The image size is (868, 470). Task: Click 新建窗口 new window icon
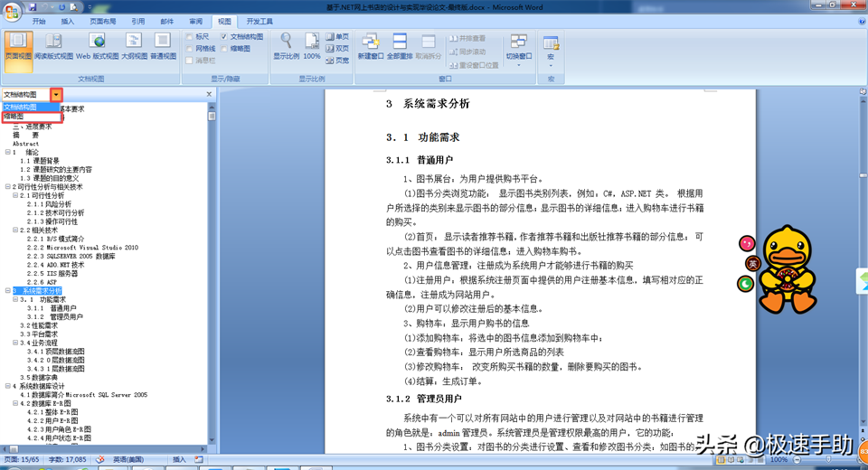coord(370,45)
